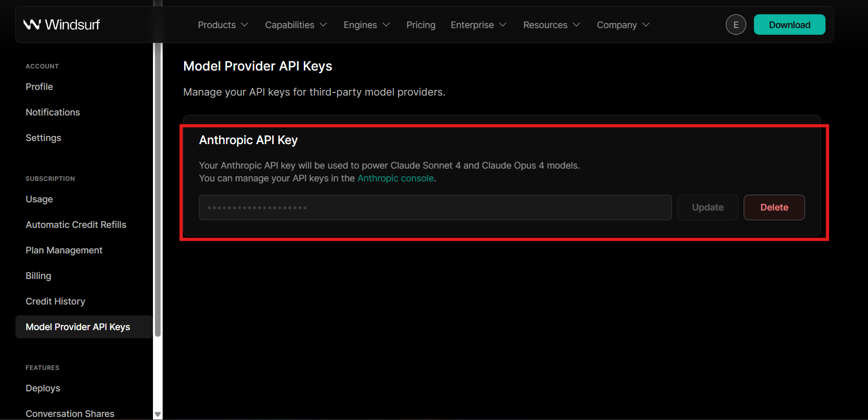
Task: Click the Windsurf logo icon
Action: (32, 24)
